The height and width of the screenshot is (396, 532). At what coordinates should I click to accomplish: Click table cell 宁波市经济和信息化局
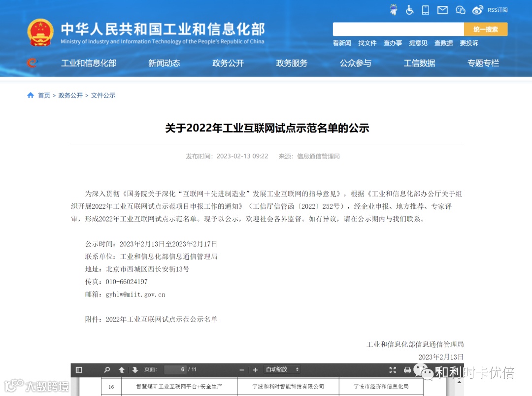pos(381,387)
